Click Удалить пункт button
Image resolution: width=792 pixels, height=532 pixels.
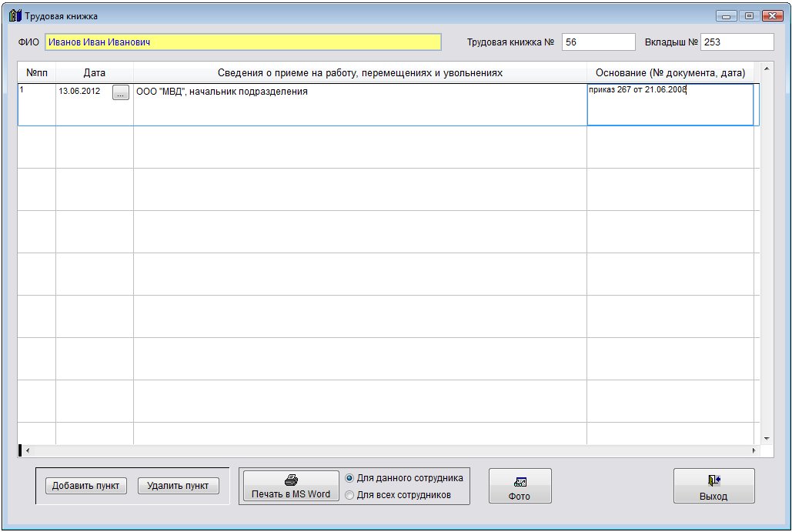pyautogui.click(x=178, y=486)
